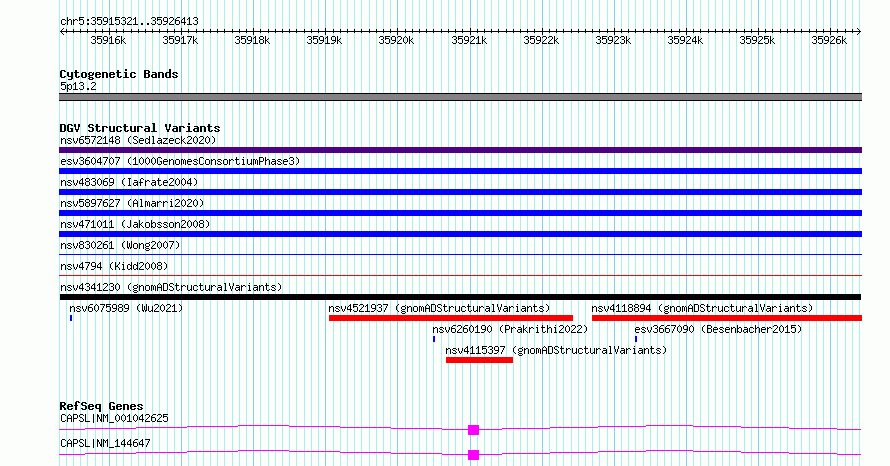Open the CAPSL|NM_144647 gene label
The height and width of the screenshot is (466, 890).
tap(105, 443)
